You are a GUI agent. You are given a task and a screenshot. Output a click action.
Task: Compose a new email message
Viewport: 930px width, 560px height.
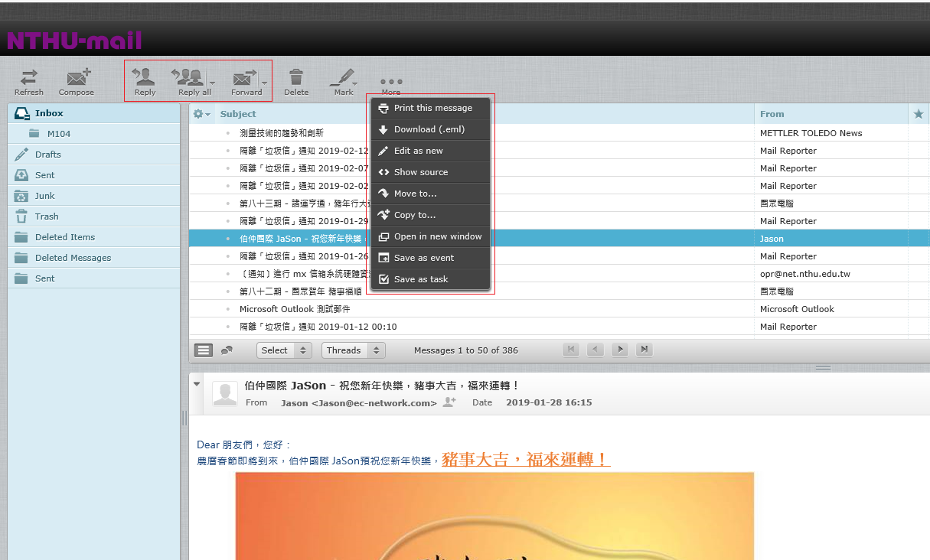click(x=77, y=78)
